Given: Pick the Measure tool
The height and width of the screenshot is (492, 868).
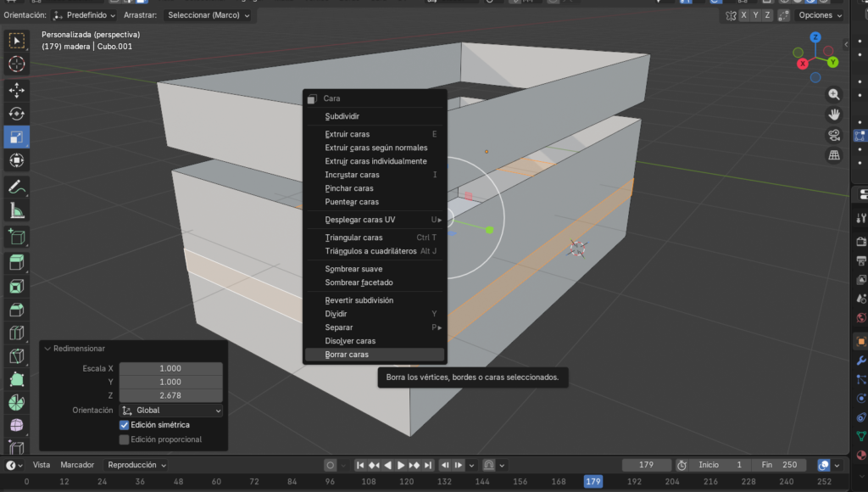Looking at the screenshot, I should tap(16, 210).
